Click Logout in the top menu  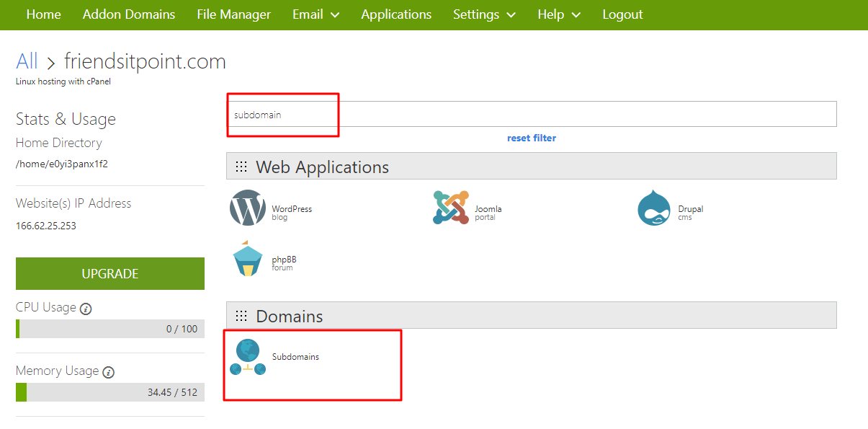point(622,14)
